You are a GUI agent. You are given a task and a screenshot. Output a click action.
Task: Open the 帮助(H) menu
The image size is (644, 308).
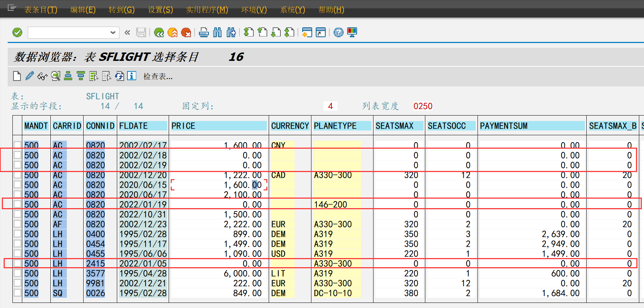(331, 9)
